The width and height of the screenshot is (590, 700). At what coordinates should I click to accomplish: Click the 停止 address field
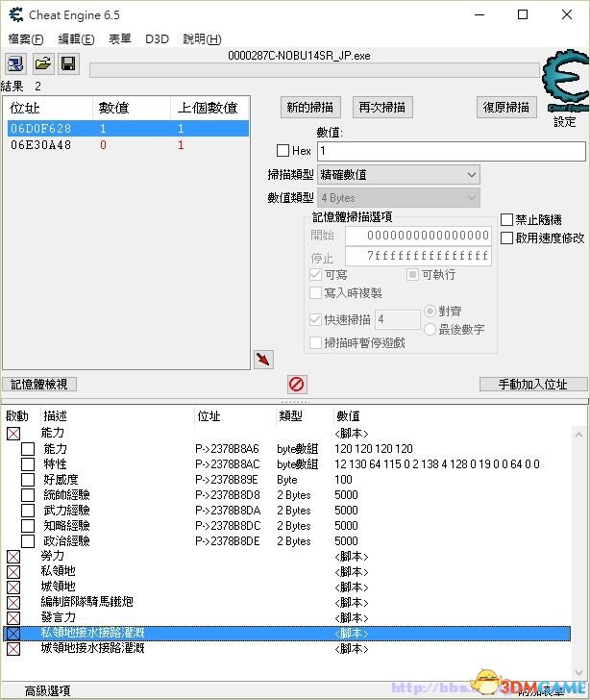(418, 256)
